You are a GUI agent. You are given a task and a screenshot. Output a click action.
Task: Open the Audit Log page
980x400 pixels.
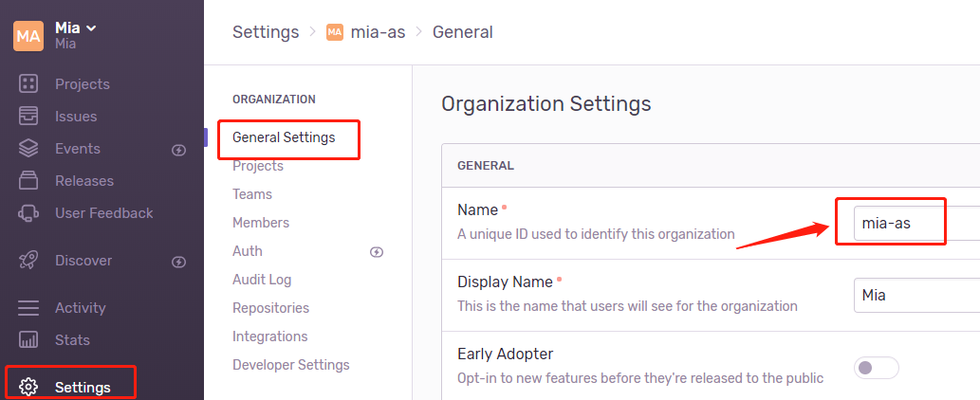(262, 280)
